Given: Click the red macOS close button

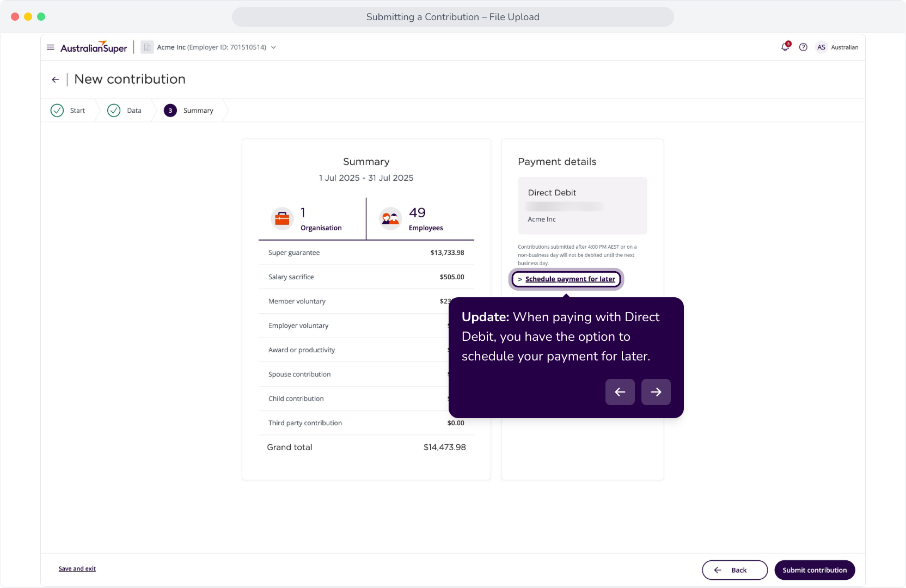Looking at the screenshot, I should [15, 17].
